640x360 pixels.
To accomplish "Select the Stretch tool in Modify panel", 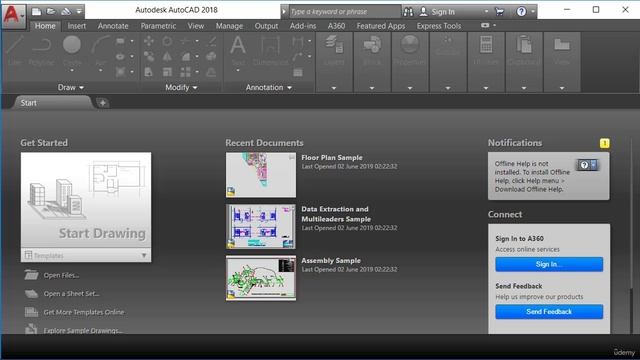I will pos(149,72).
